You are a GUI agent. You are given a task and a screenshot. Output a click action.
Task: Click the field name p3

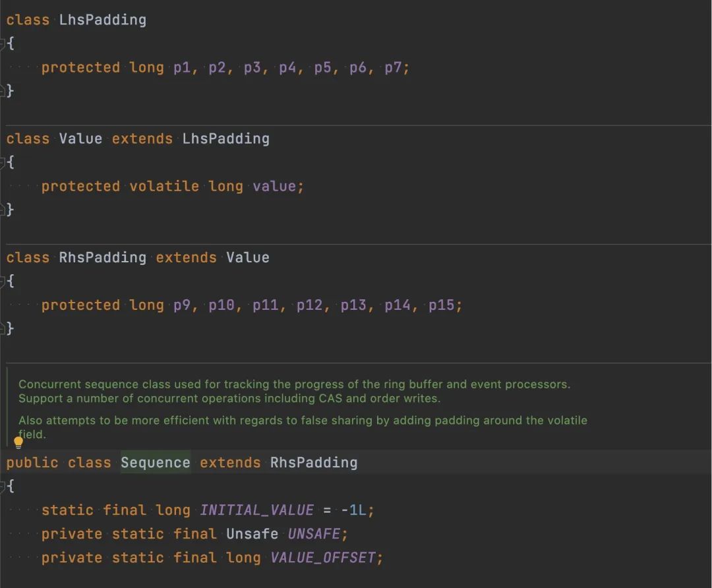(252, 68)
